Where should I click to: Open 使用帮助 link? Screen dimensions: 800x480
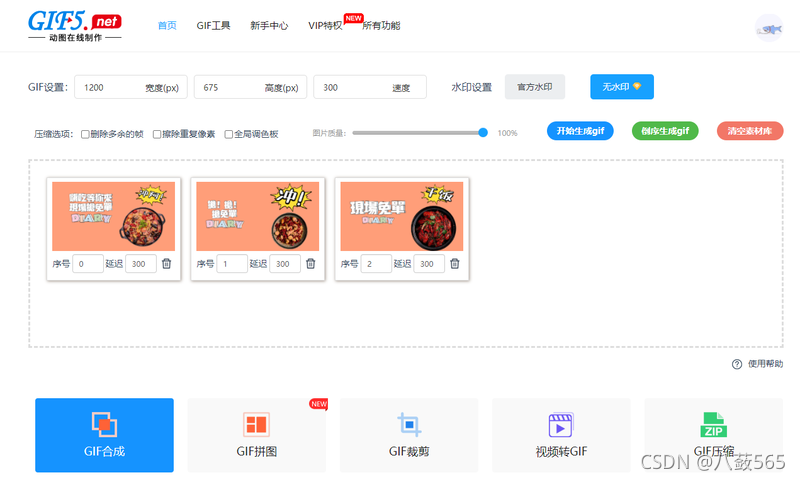coord(765,364)
